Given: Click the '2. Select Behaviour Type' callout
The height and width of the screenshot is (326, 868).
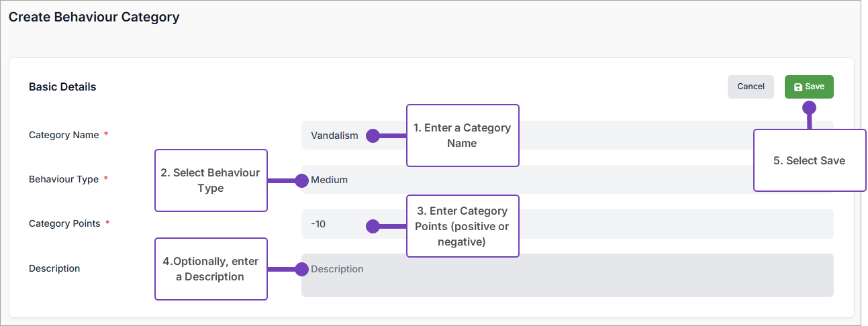Looking at the screenshot, I should pos(211,180).
